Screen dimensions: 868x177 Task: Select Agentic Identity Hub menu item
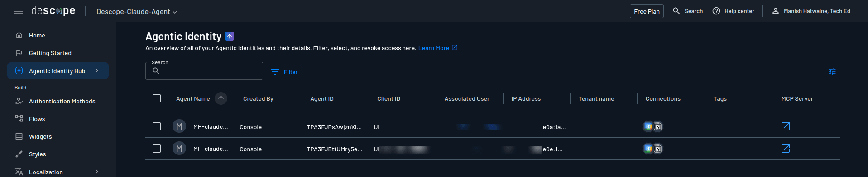(58, 71)
